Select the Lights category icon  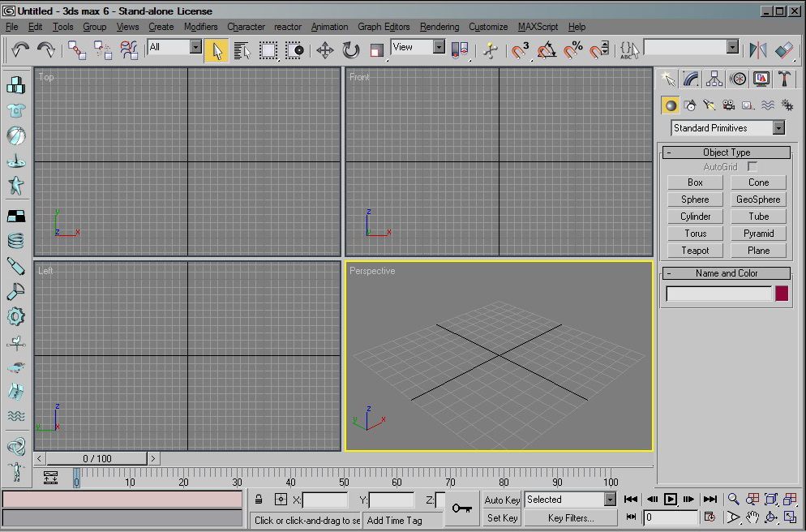click(x=710, y=105)
